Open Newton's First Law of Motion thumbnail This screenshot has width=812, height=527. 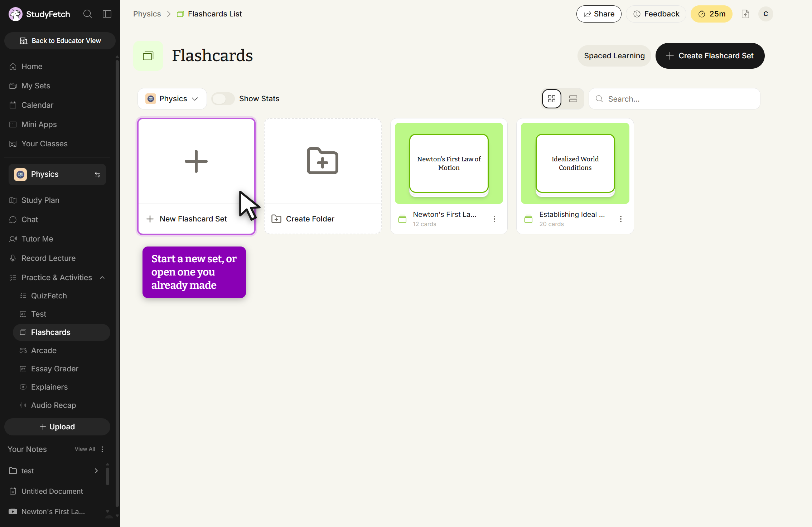point(449,163)
